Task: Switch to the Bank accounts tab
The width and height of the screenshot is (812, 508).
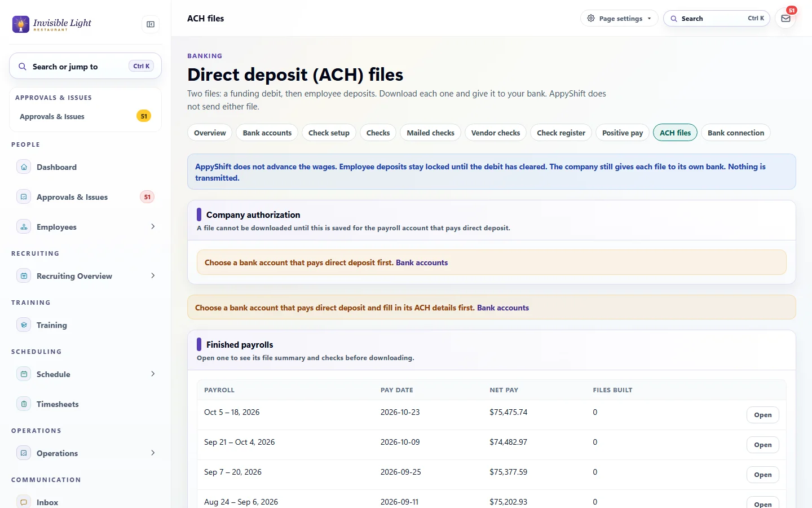Action: (x=267, y=133)
